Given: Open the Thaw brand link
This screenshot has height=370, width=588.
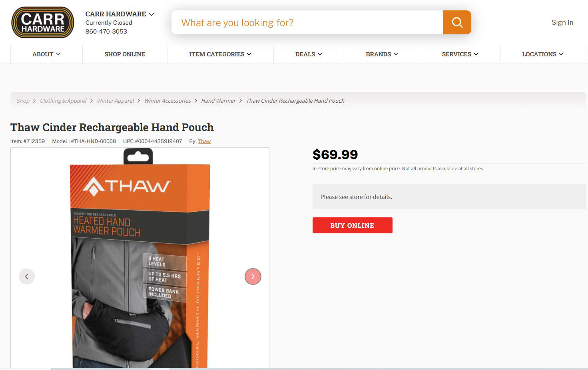Looking at the screenshot, I should (x=204, y=141).
